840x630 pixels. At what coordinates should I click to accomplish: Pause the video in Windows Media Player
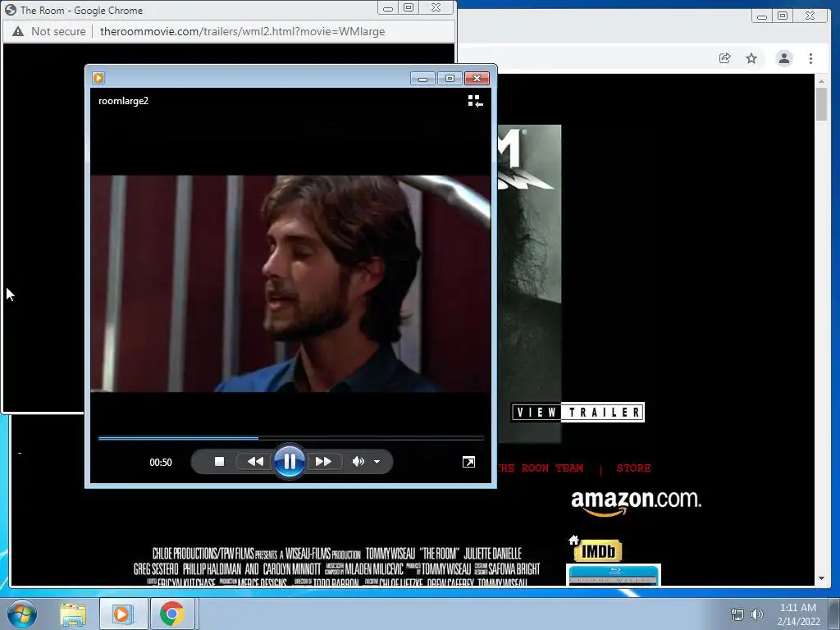[290, 461]
